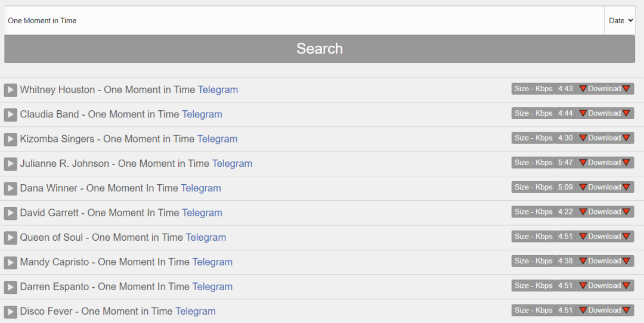The height and width of the screenshot is (323, 644).
Task: Play the David Garrett track
Action: tap(10, 213)
